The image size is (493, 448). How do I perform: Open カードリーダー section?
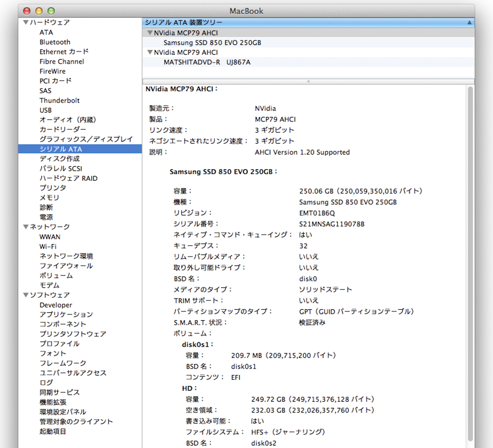(x=63, y=129)
